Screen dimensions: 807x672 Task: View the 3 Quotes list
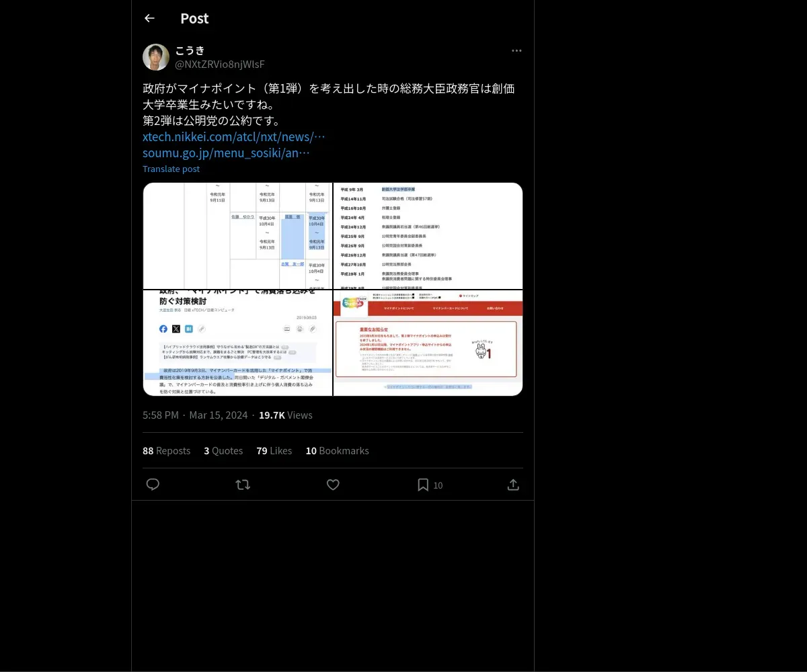click(x=223, y=451)
